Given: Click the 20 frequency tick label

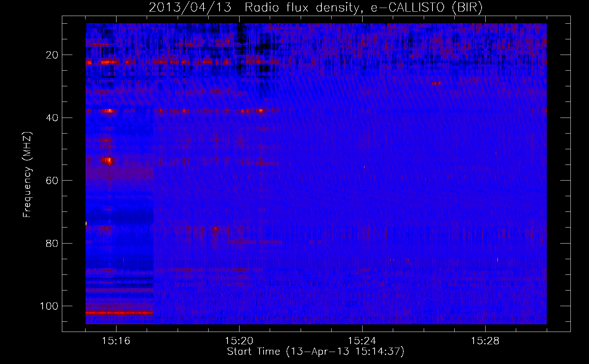Looking at the screenshot, I should (x=52, y=55).
